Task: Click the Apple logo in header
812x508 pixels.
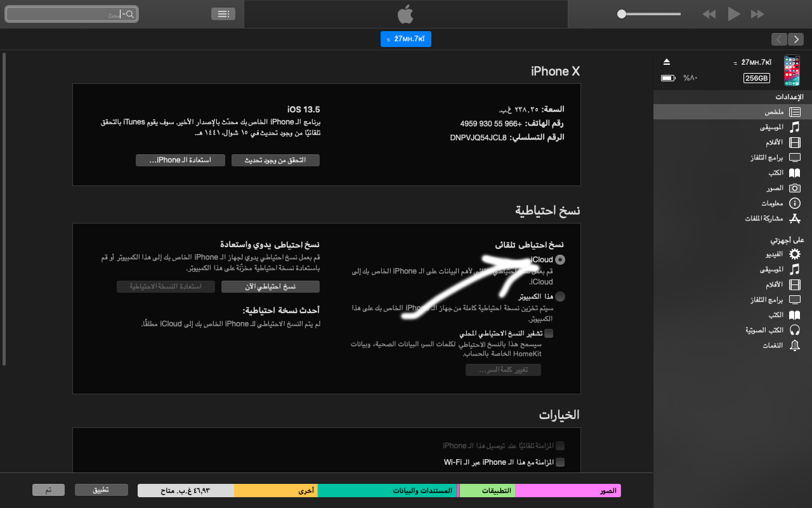Action: click(405, 14)
